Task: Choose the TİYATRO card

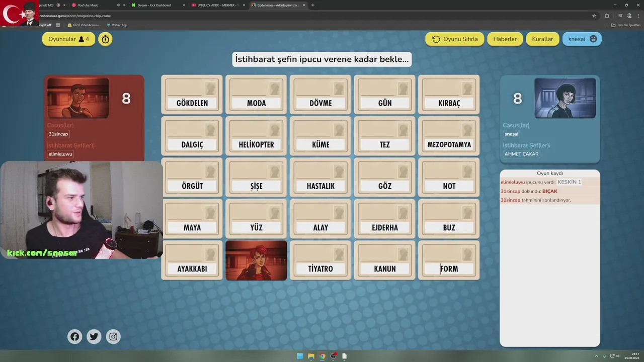Action: (x=320, y=260)
